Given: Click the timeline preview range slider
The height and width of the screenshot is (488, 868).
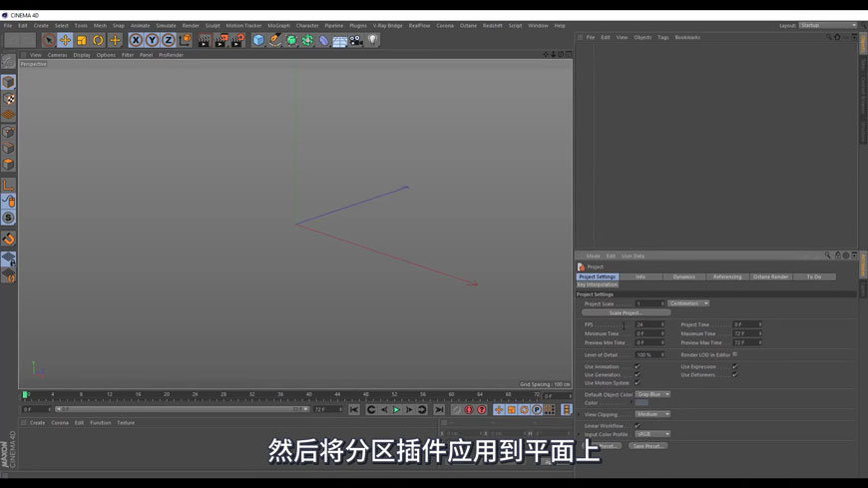Looking at the screenshot, I should tap(183, 409).
